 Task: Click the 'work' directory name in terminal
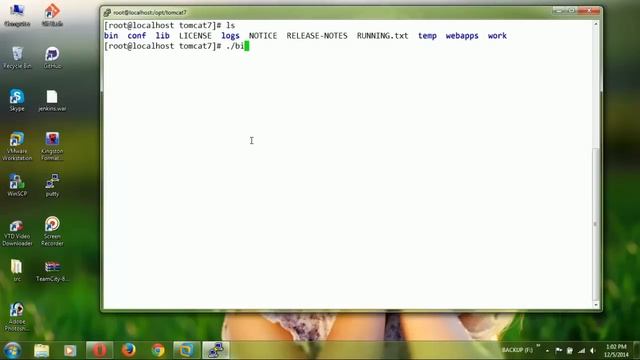pyautogui.click(x=497, y=36)
